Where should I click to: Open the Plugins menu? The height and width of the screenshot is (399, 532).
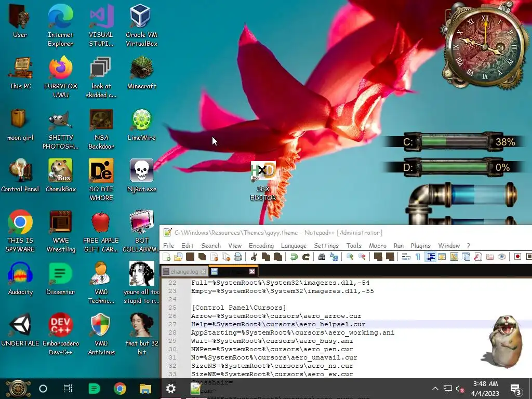point(421,245)
